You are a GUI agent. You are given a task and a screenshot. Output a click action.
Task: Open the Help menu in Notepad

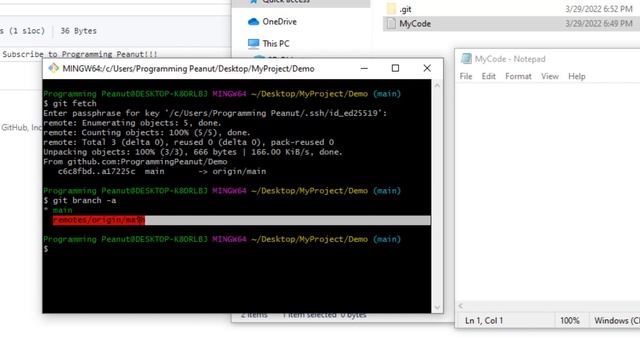(x=577, y=76)
